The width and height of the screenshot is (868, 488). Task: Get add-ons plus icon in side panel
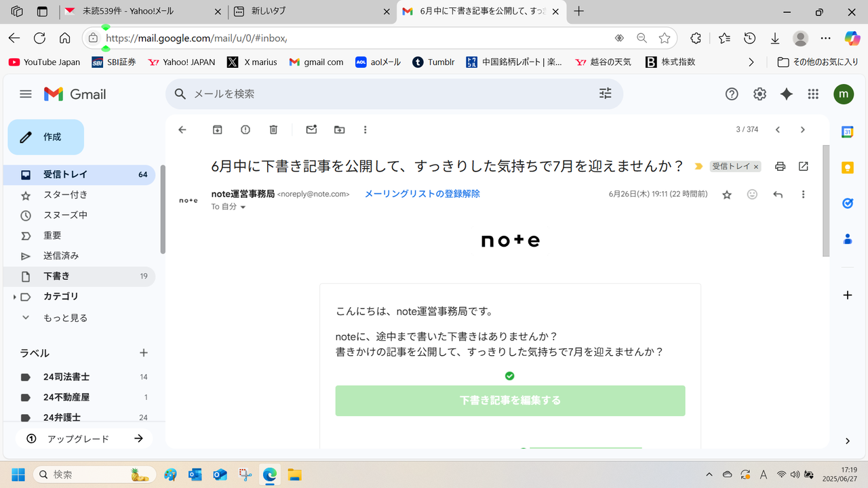pyautogui.click(x=847, y=296)
